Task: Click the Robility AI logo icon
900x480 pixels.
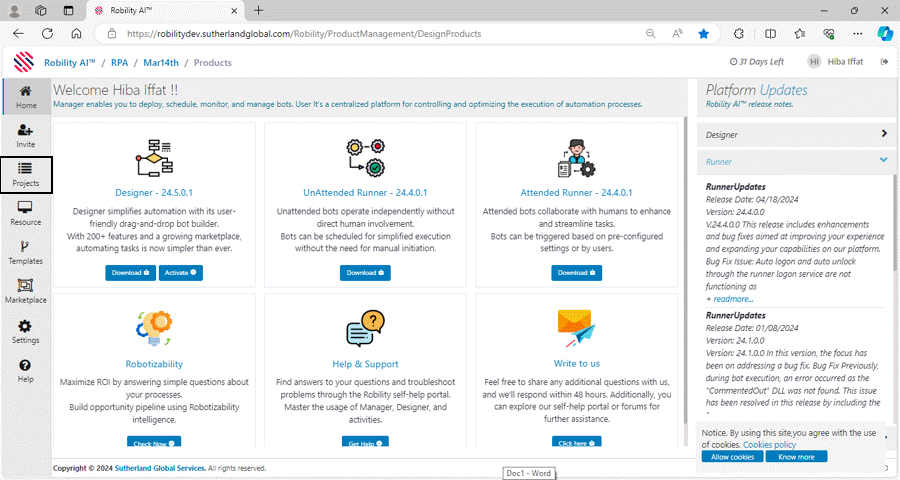Action: (x=24, y=62)
